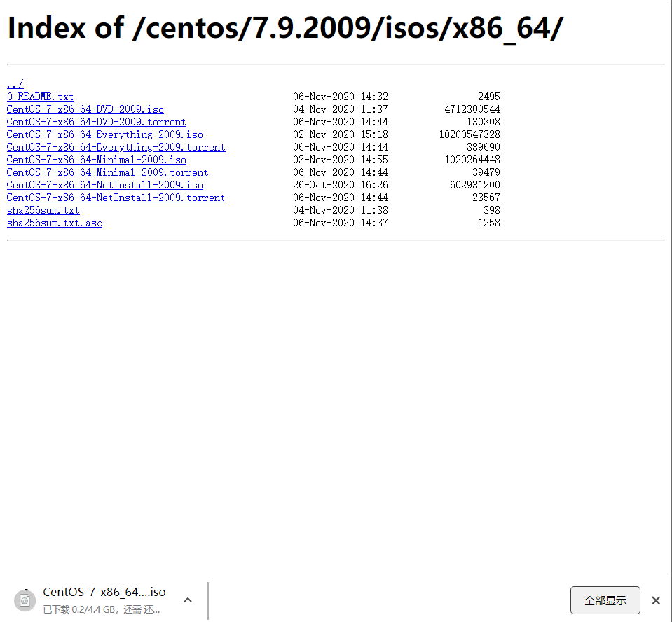Screen dimensions: 672x622
Task: Download CentOS-7-x86_64-DVD-2009.iso
Action: (85, 109)
